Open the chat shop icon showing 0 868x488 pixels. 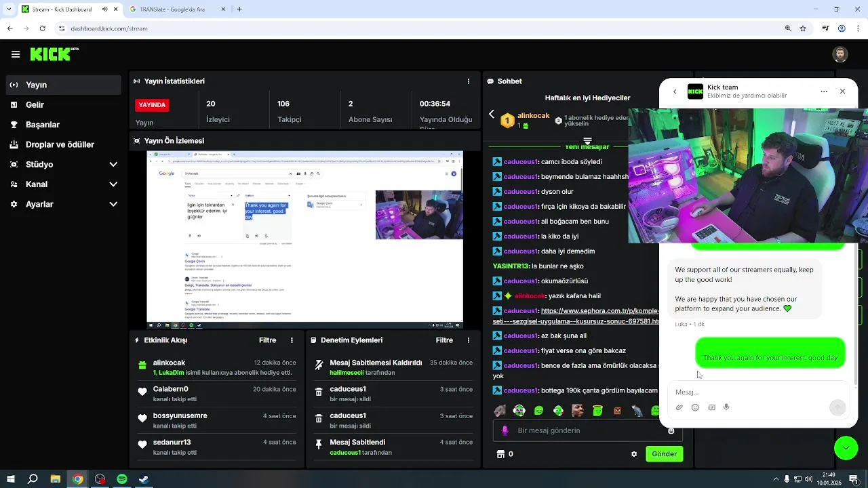505,454
